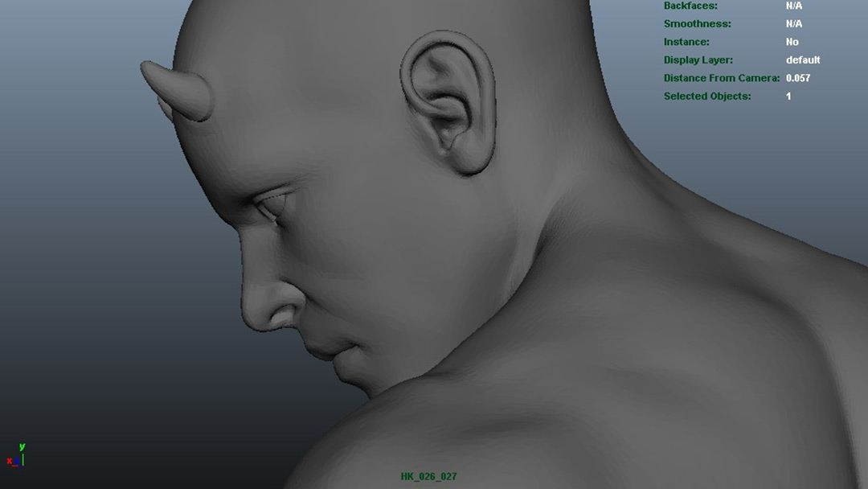Click the Backfaces HUD label

tap(690, 6)
